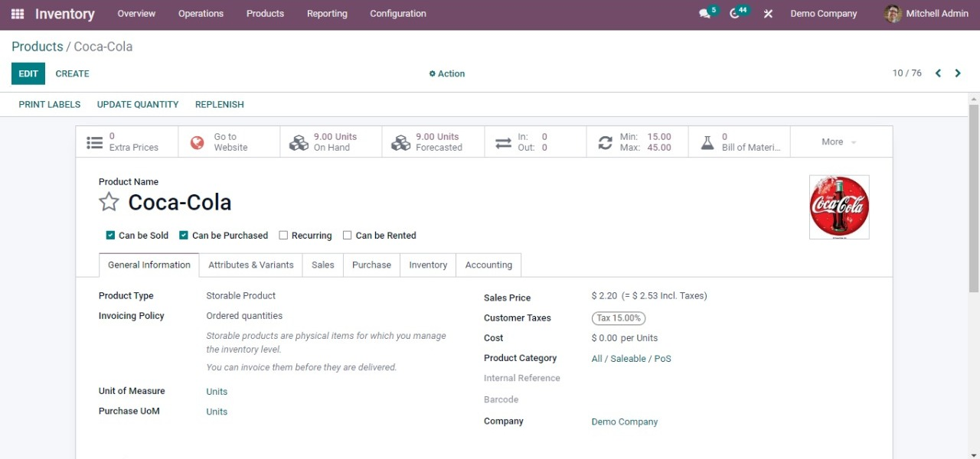
Task: Click the Inventory app title
Action: [65, 14]
